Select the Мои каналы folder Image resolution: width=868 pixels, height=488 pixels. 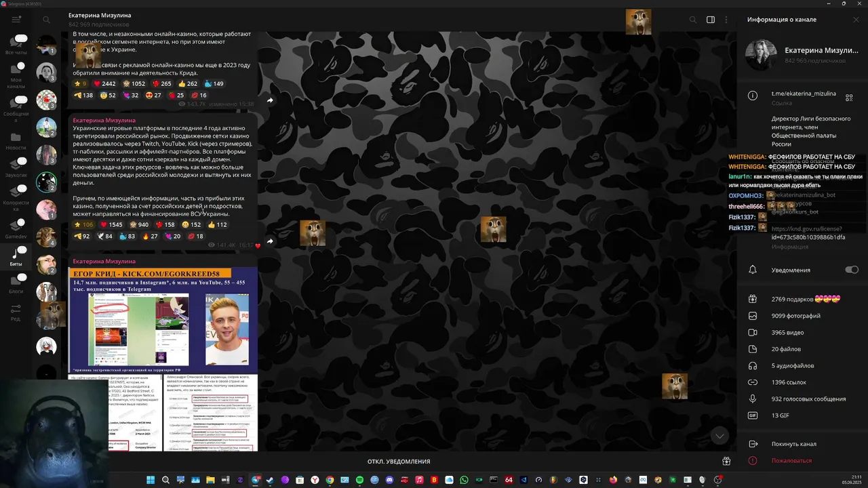[16, 76]
